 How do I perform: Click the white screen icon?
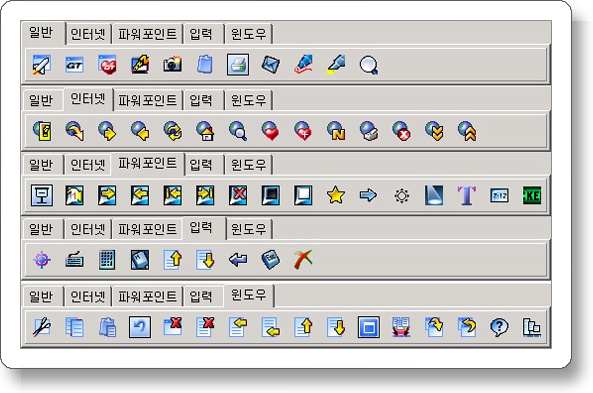tap(303, 195)
